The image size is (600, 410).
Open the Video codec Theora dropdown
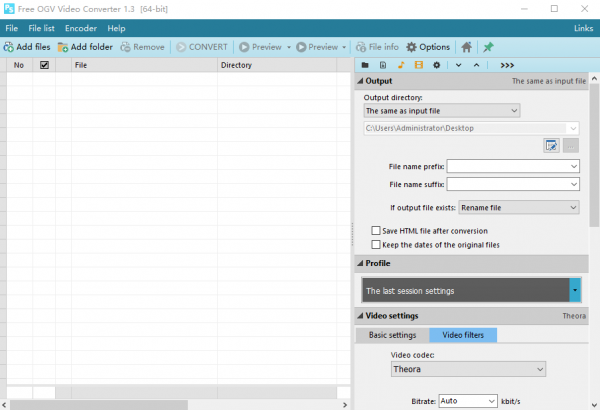[468, 369]
